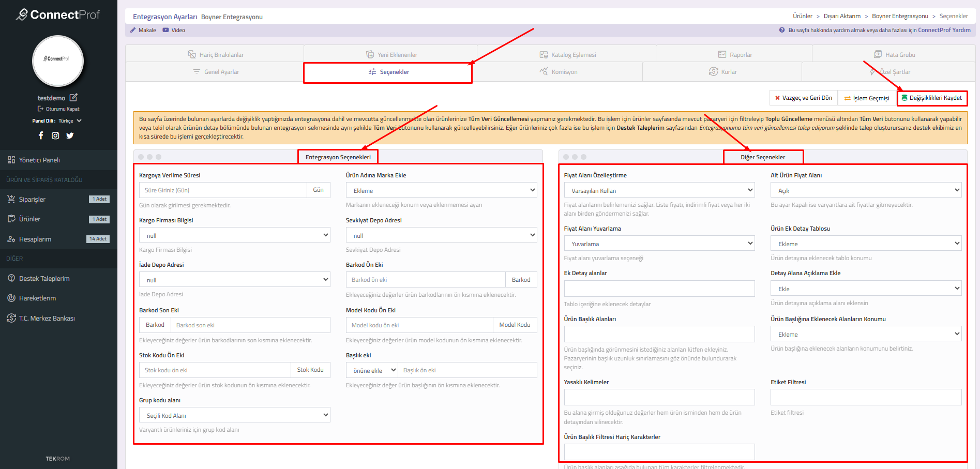This screenshot has height=469, width=980.
Task: Click the edit profile icon next to testdemo
Action: [73, 97]
